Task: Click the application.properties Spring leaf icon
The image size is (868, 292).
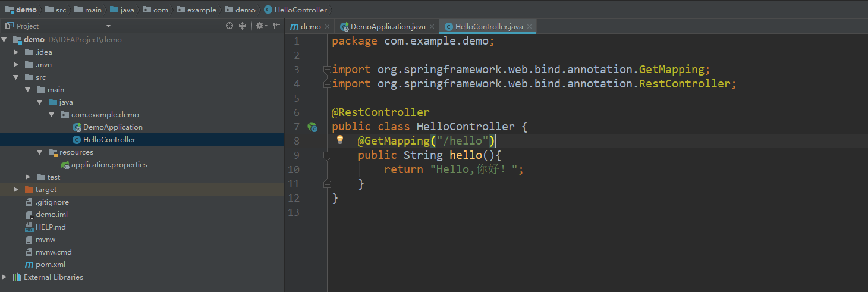Action: [65, 165]
